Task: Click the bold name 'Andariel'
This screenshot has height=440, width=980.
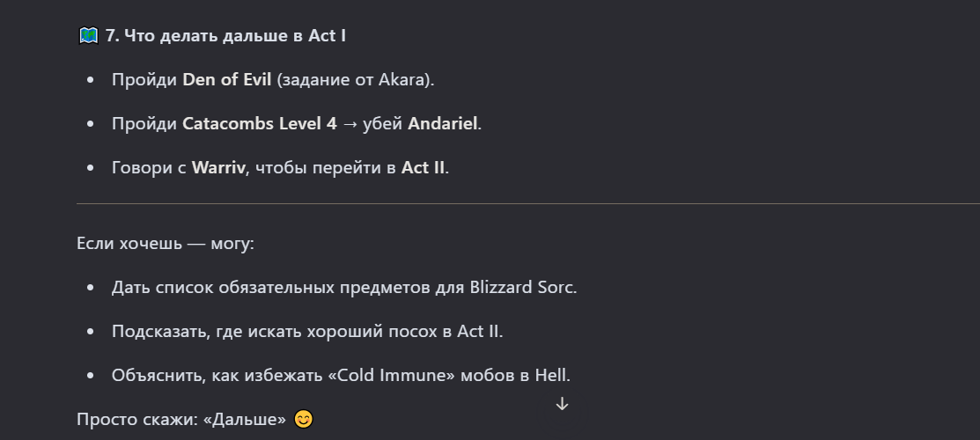Action: tap(443, 124)
